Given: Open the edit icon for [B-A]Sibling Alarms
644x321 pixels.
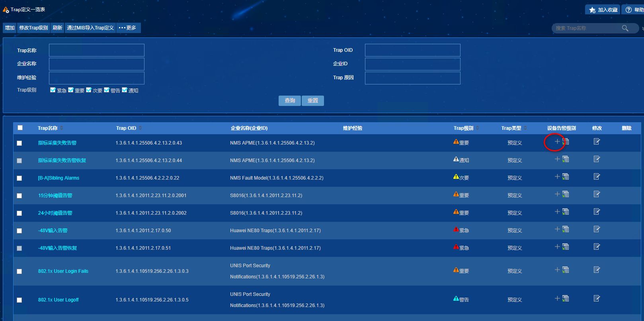Looking at the screenshot, I should point(597,176).
